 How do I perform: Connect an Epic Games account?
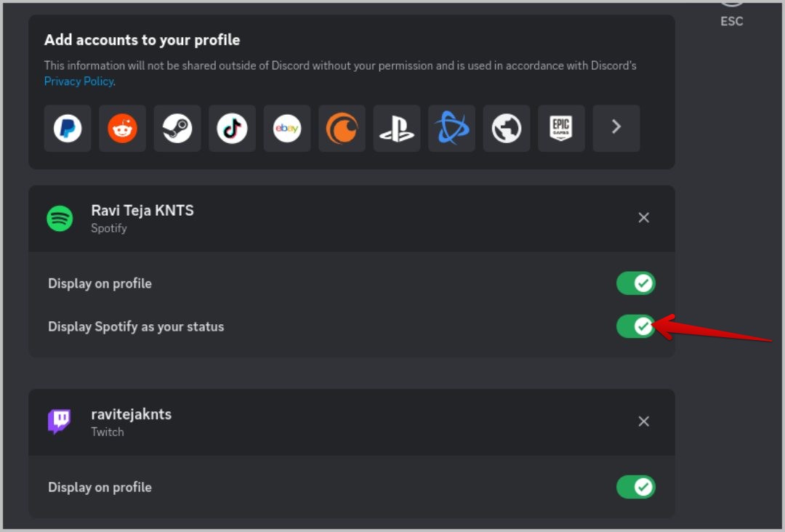click(x=561, y=129)
